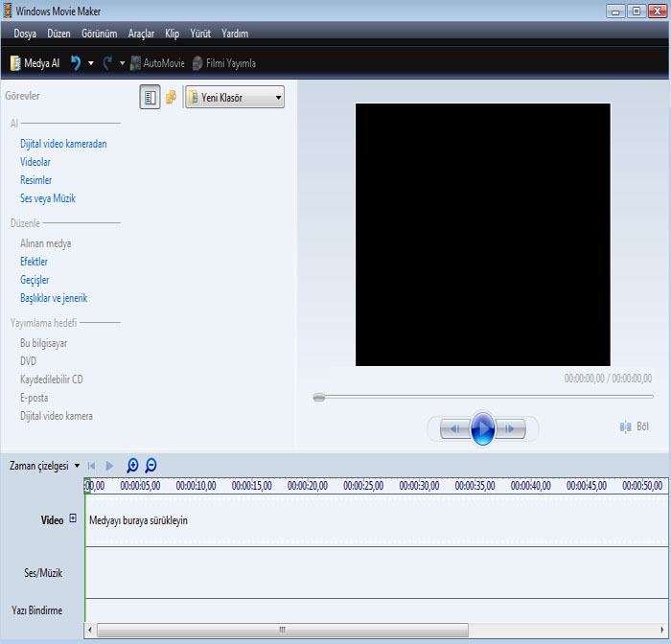Click the timeline horizontal scrollbar
671x644 pixels.
[283, 631]
